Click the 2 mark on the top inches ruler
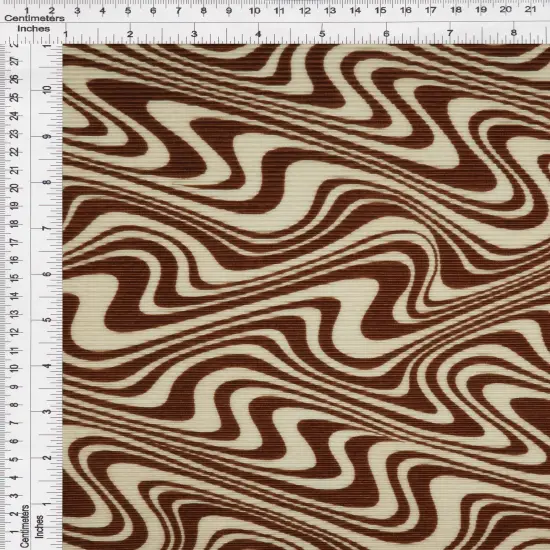Screen dimensions: 550x550 tap(130, 34)
